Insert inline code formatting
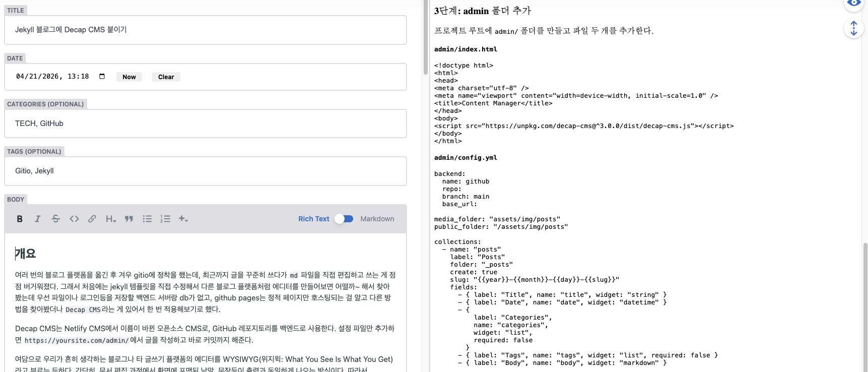868x372 pixels. [x=74, y=219]
